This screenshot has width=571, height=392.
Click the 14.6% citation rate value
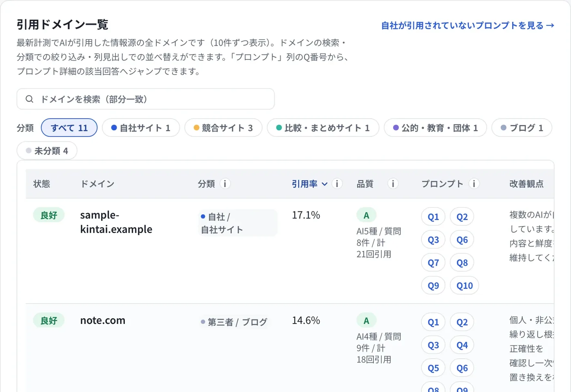point(306,320)
